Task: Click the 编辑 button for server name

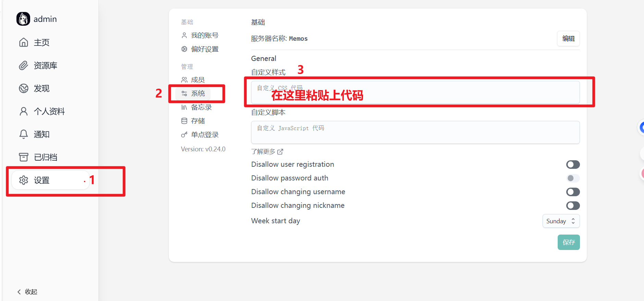Action: click(568, 39)
